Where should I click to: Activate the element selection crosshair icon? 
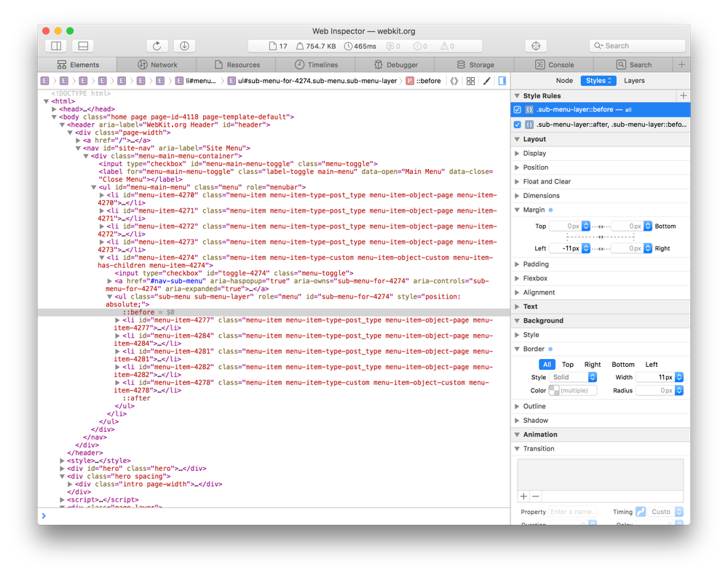pyautogui.click(x=536, y=46)
